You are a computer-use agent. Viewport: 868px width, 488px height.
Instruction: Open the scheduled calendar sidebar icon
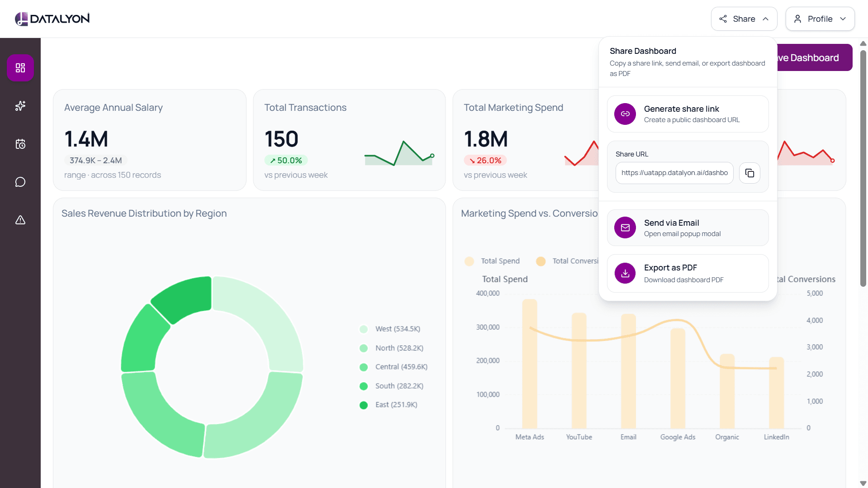(x=20, y=144)
